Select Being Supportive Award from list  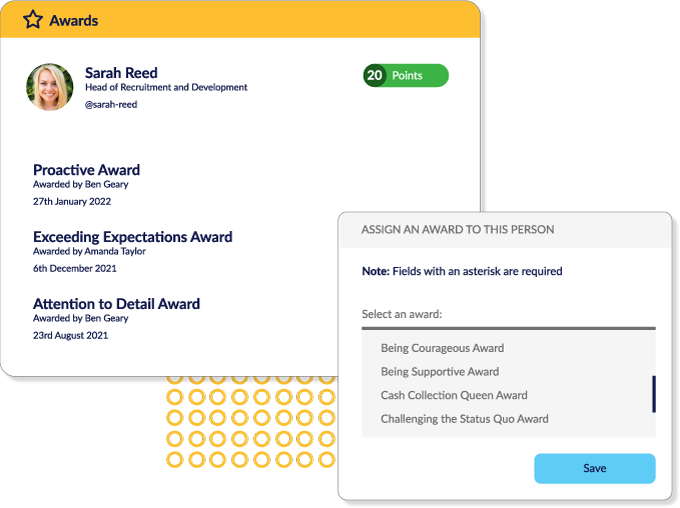click(440, 371)
